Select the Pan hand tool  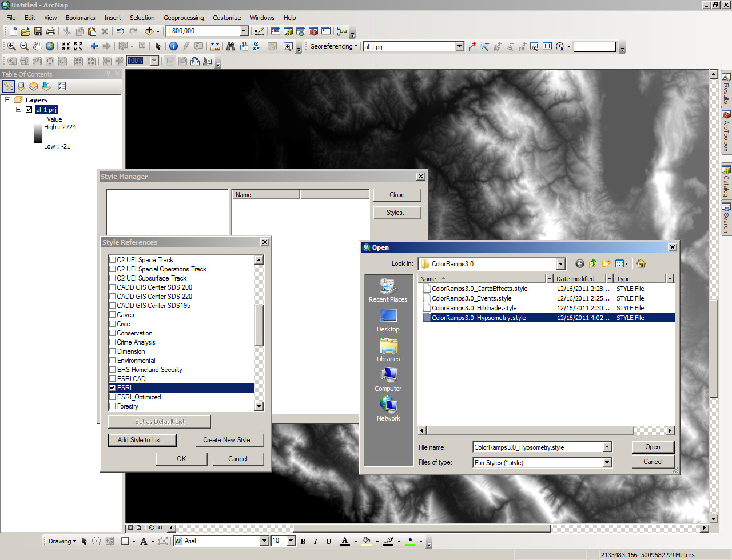coord(37,46)
